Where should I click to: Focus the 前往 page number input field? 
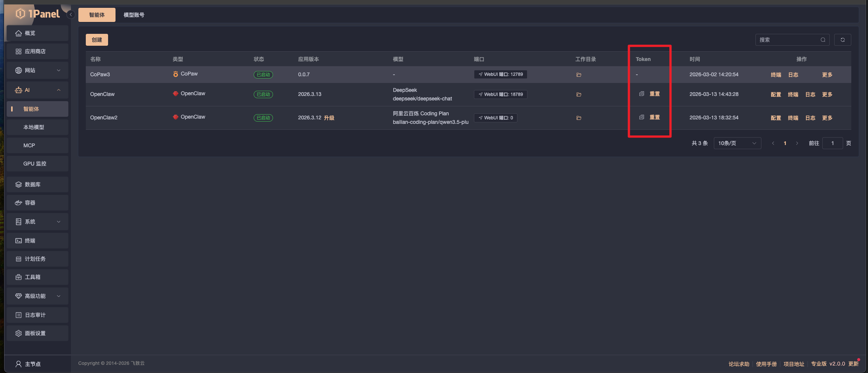click(x=832, y=143)
